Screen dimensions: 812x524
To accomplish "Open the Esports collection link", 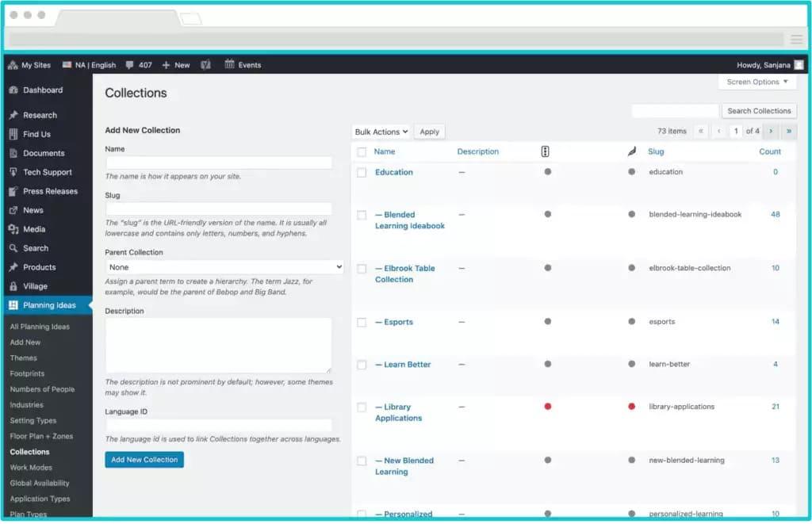I will 394,322.
